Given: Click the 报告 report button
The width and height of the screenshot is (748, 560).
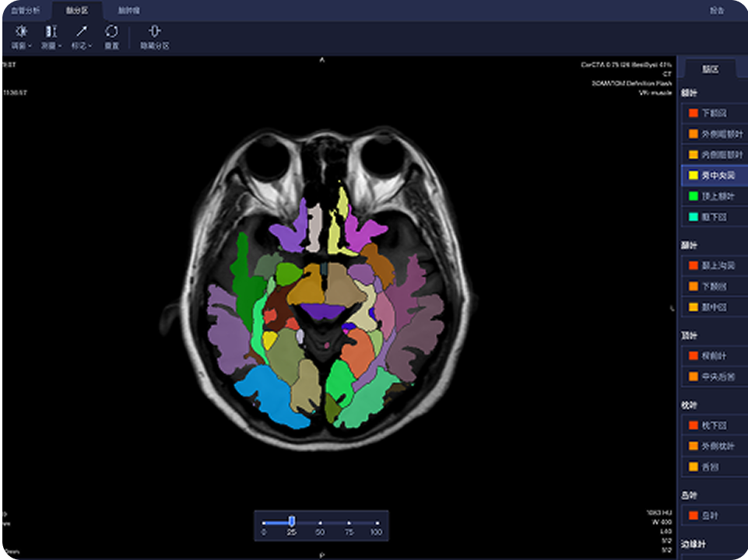Looking at the screenshot, I should (717, 10).
